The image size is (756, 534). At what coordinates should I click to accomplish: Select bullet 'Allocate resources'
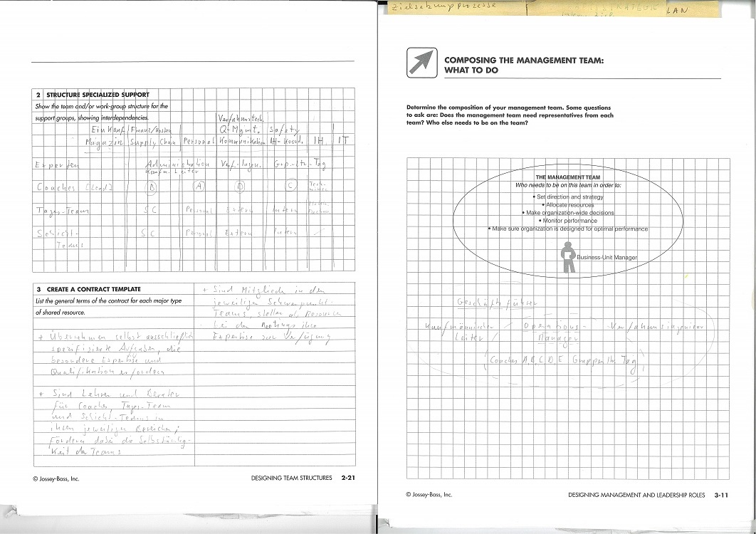tap(568, 205)
